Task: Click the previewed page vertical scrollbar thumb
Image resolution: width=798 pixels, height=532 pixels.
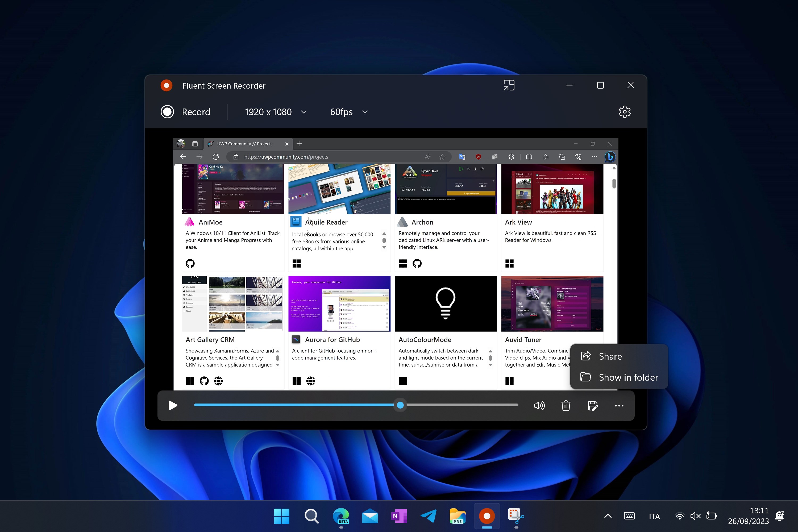Action: 614,183
